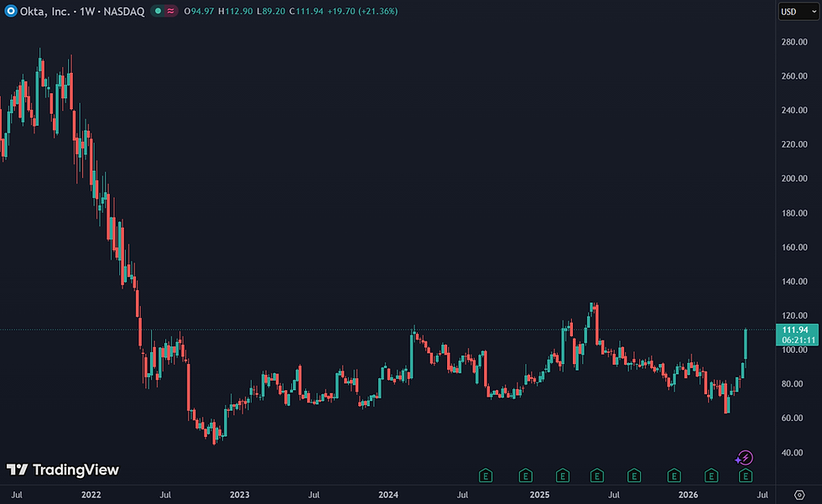Viewport: 822px width, 504px height.
Task: Click the 2025 label on the time axis
Action: click(539, 495)
